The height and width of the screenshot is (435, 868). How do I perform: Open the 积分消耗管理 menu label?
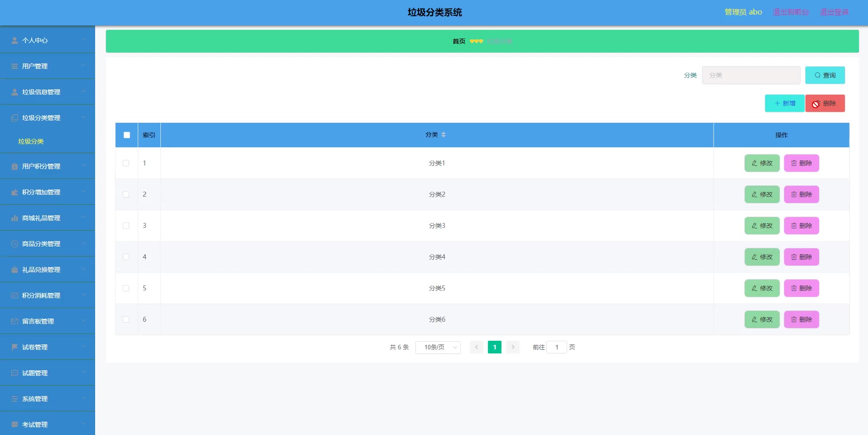click(41, 295)
